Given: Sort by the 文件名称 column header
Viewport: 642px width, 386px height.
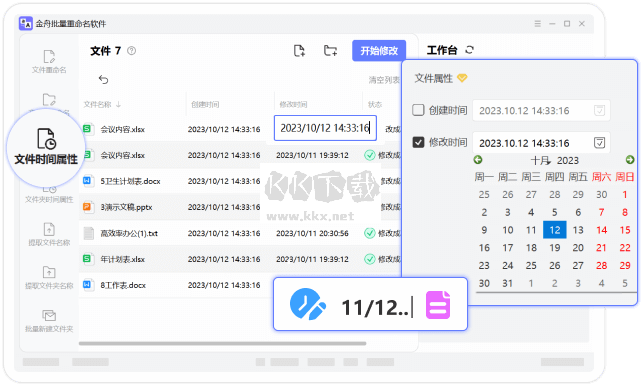Looking at the screenshot, I should click(x=102, y=104).
